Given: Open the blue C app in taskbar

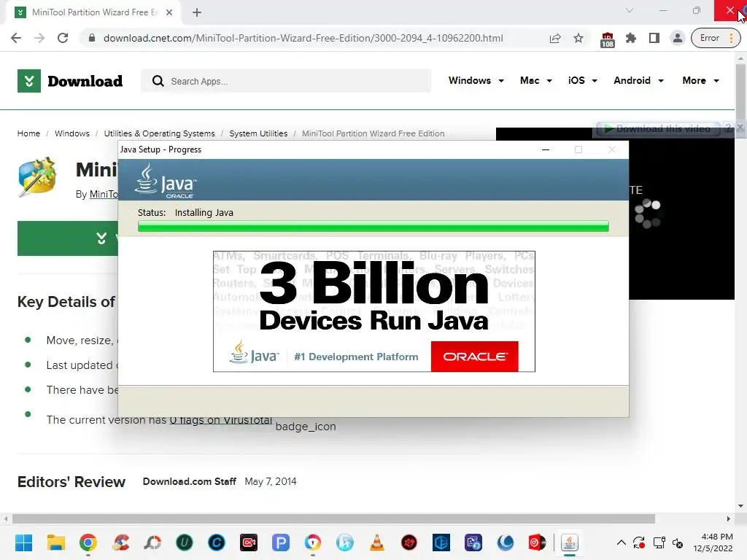Looking at the screenshot, I should coord(216,542).
